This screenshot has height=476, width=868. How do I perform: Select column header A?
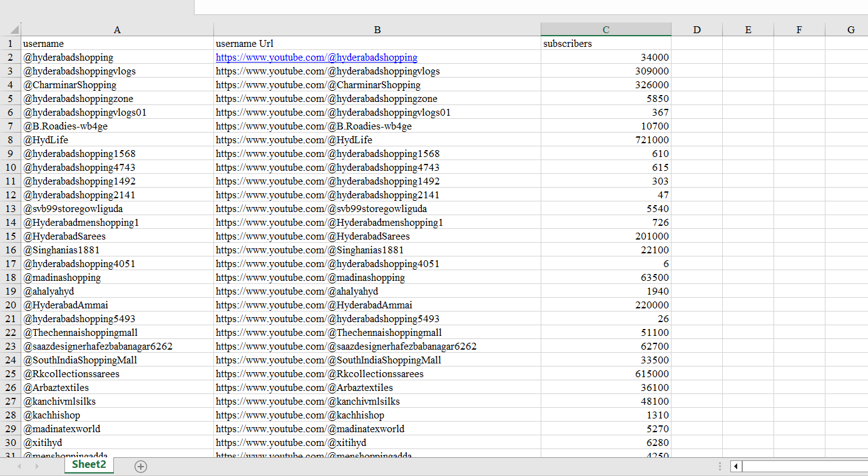pos(117,29)
